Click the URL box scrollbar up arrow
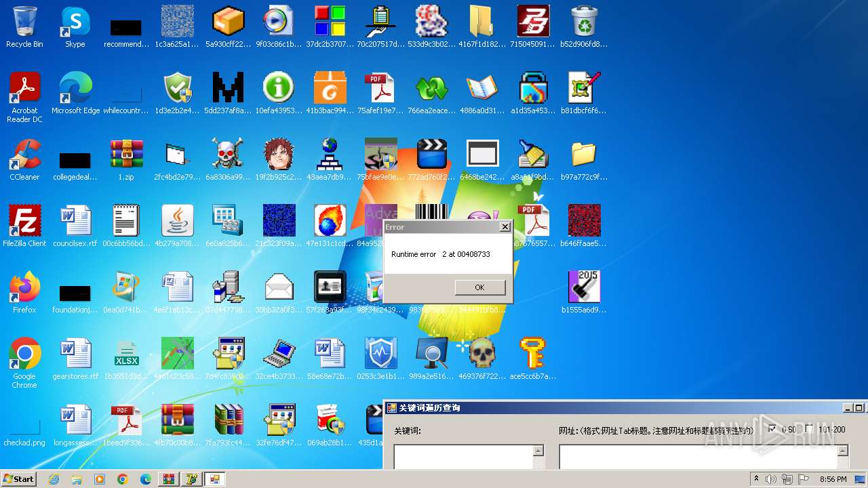The width and height of the screenshot is (868, 488). click(x=843, y=451)
